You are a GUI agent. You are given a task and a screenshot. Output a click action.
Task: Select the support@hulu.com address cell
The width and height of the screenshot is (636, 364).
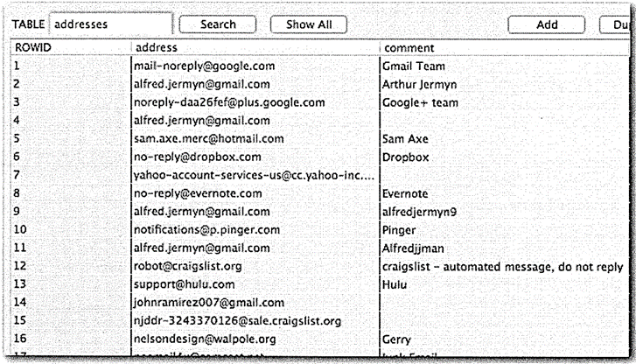point(255,284)
